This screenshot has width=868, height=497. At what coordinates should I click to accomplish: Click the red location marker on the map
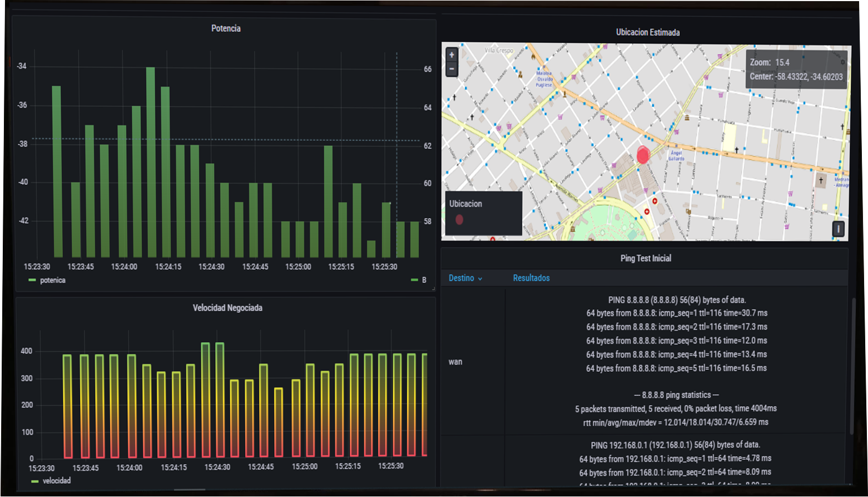click(643, 155)
